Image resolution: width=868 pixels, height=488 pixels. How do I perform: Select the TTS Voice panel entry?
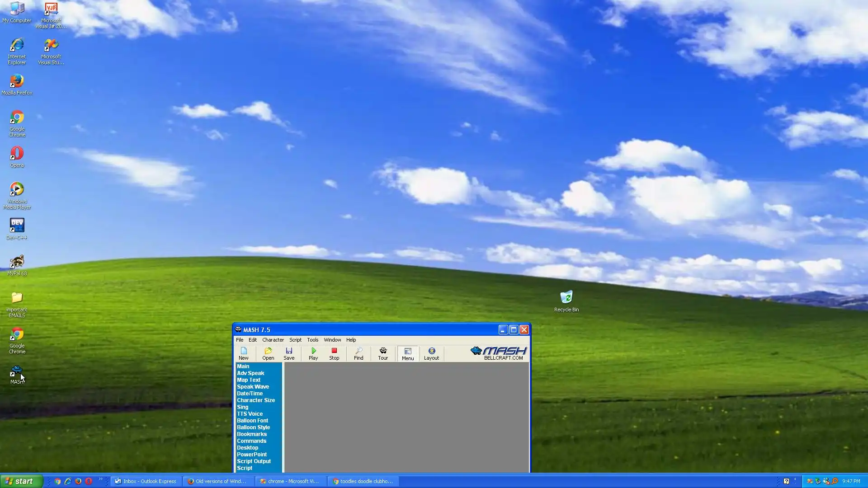[250, 414]
